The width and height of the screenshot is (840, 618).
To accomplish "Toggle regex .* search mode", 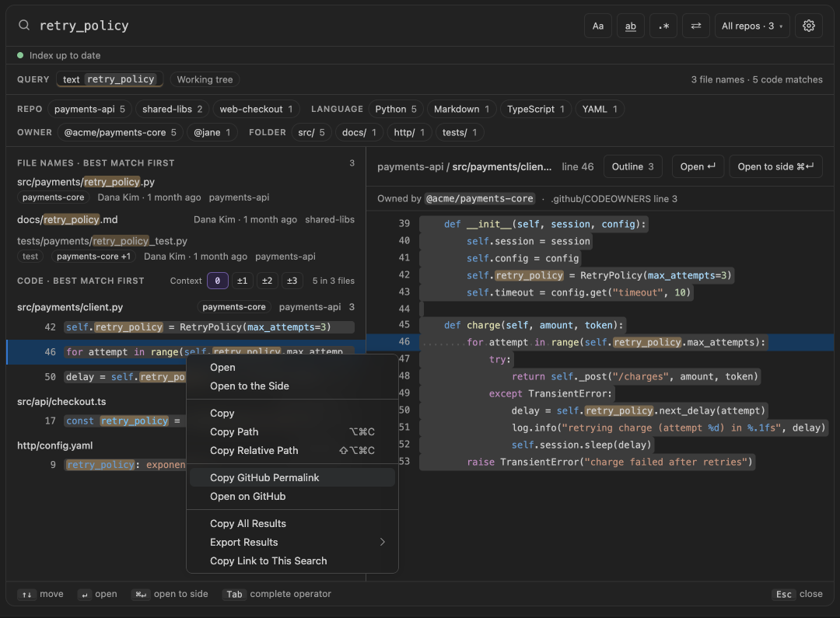I will pos(663,26).
